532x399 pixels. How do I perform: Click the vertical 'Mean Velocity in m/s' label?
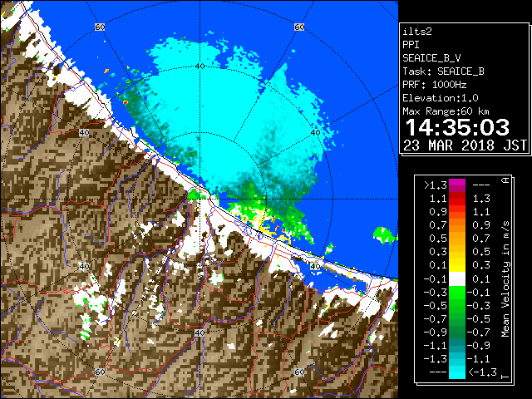click(x=505, y=279)
